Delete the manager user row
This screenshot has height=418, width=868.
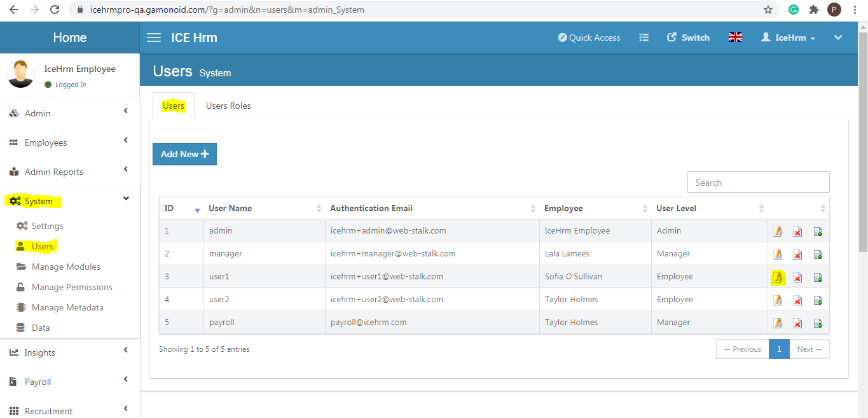pos(797,254)
